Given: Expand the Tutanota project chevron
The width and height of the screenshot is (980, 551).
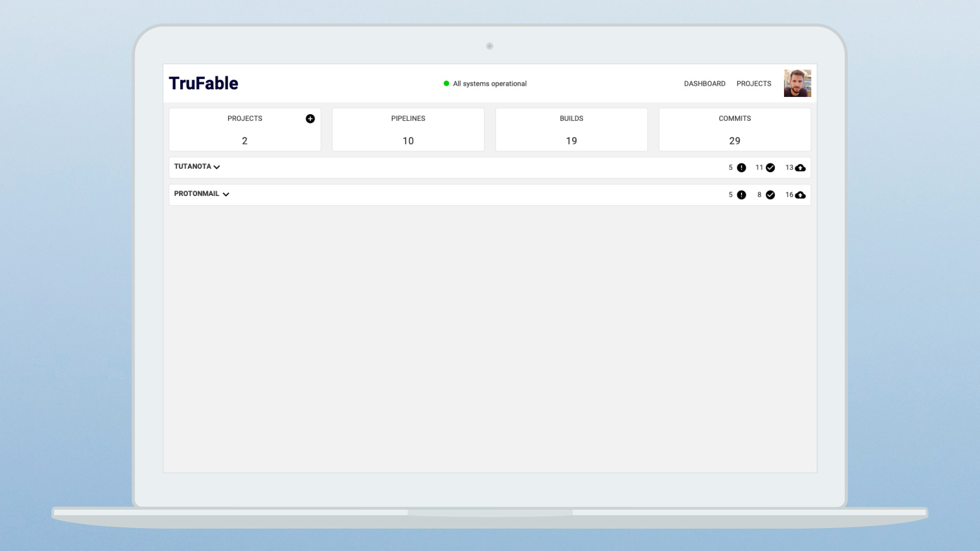Looking at the screenshot, I should pos(217,167).
